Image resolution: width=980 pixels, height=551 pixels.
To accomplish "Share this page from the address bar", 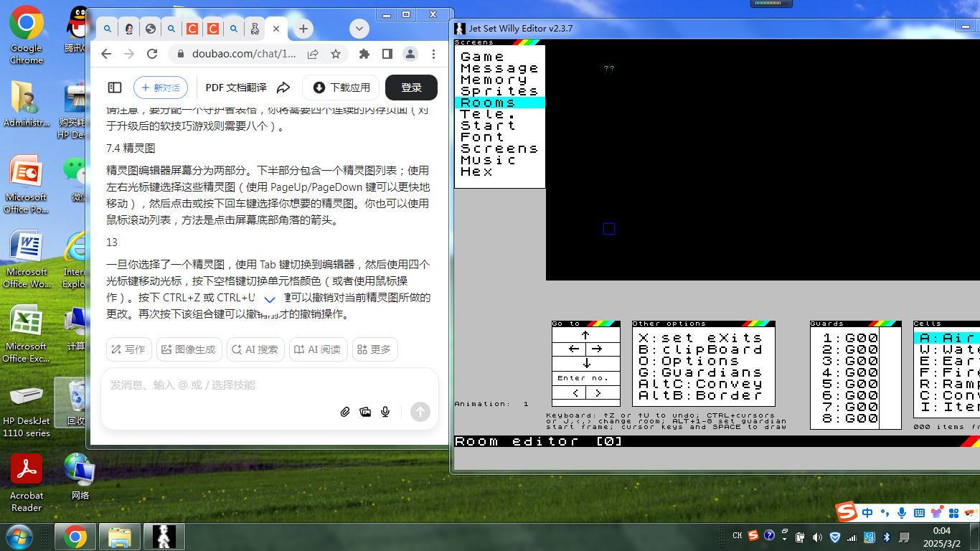I will coord(313,54).
